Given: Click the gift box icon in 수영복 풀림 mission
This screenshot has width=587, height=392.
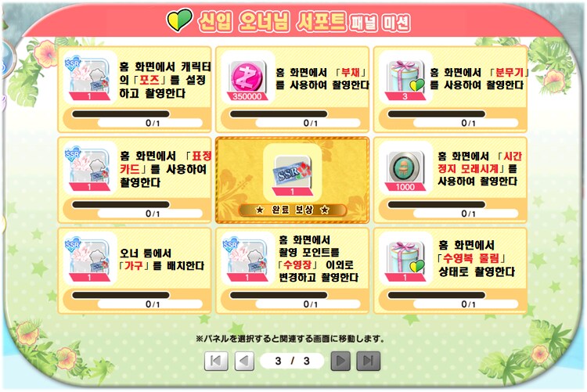Looking at the screenshot, I should [x=405, y=259].
